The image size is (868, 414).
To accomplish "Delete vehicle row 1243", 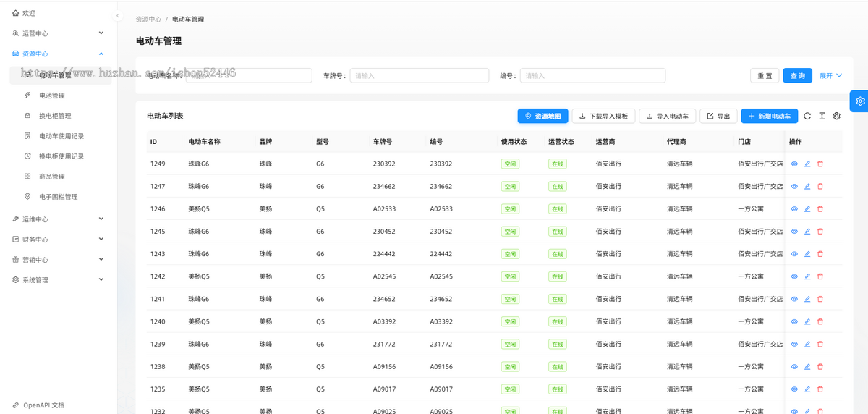I will pos(820,254).
